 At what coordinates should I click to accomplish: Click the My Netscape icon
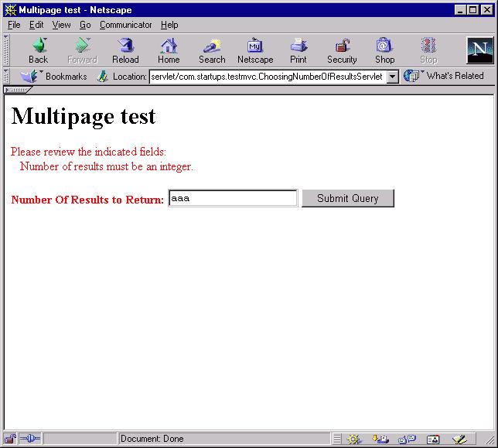(x=255, y=50)
